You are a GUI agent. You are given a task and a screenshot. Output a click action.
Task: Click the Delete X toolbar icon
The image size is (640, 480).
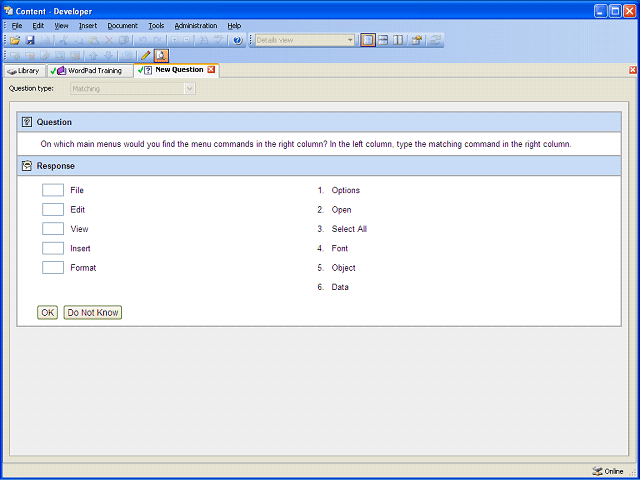(109, 40)
